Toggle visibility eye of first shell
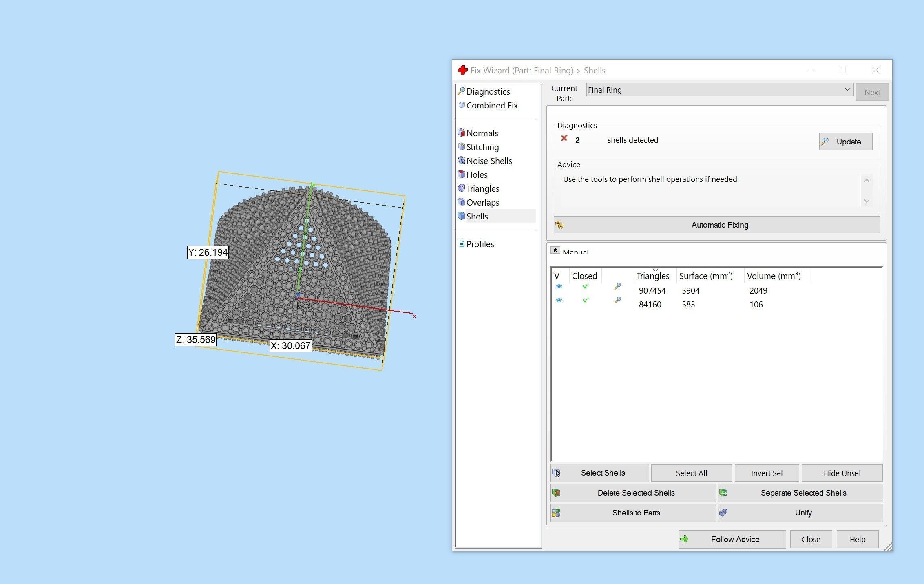This screenshot has width=924, height=584. tap(559, 287)
